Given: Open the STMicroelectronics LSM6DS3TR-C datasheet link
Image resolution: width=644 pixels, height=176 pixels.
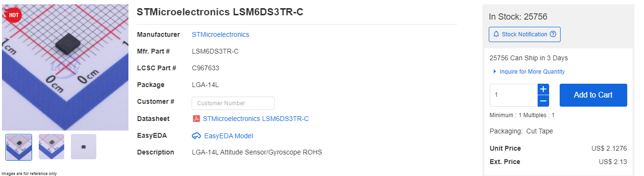Looking at the screenshot, I should (256, 119).
